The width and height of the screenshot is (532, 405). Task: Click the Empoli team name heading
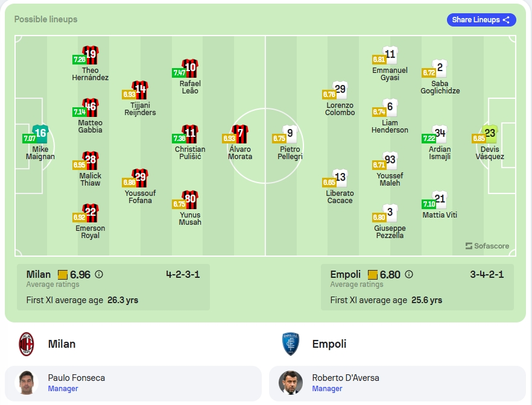click(329, 344)
